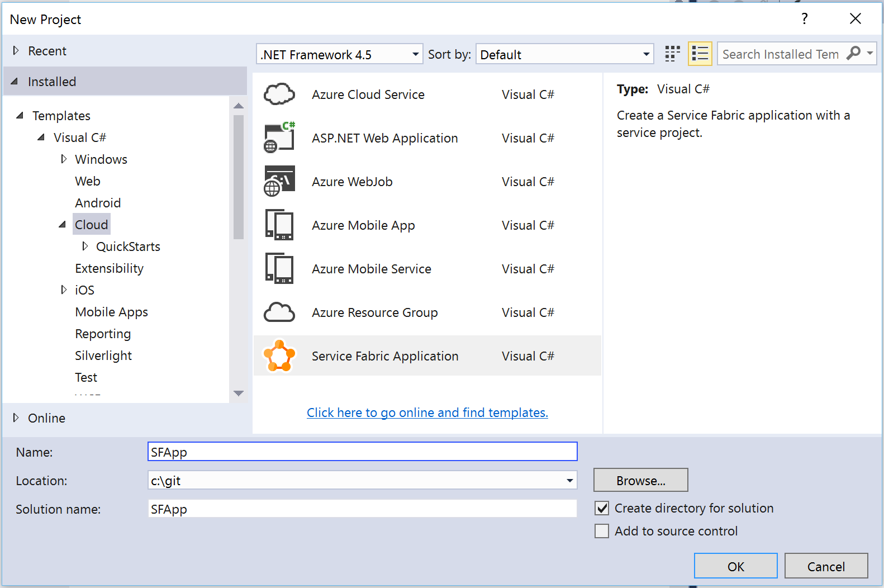This screenshot has height=588, width=884.
Task: Click the tree scrollbar down arrow
Action: point(239,393)
